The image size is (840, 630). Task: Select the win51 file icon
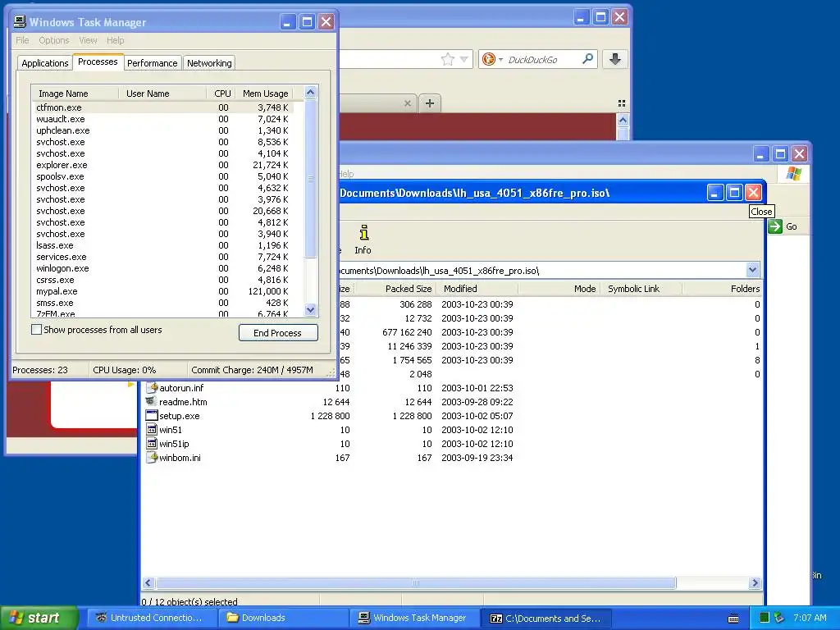click(152, 430)
